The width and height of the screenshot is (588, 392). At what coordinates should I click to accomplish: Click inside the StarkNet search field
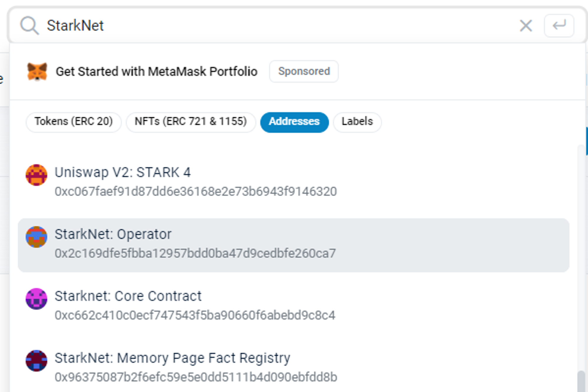[265, 26]
